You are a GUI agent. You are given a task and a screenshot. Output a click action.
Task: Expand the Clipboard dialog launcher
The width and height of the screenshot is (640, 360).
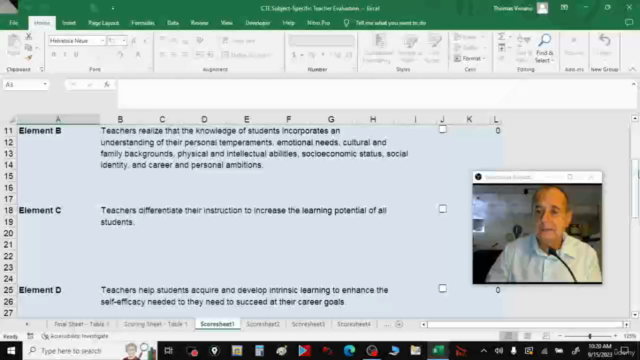click(41, 69)
